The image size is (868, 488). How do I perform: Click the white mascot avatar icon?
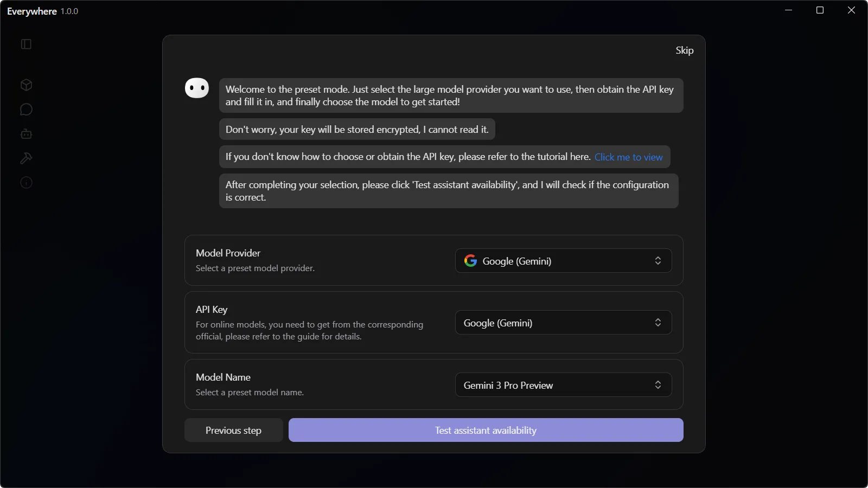(197, 88)
